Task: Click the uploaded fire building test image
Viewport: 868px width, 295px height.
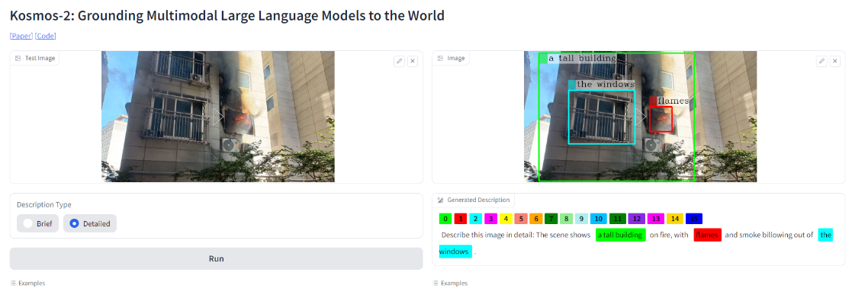Action: coord(218,117)
